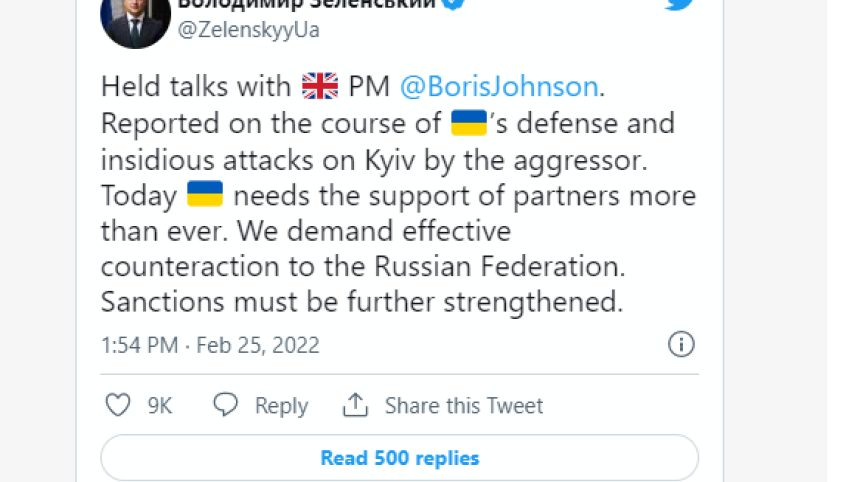The image size is (857, 482).
Task: Click the "Reply" text label
Action: coord(281,406)
